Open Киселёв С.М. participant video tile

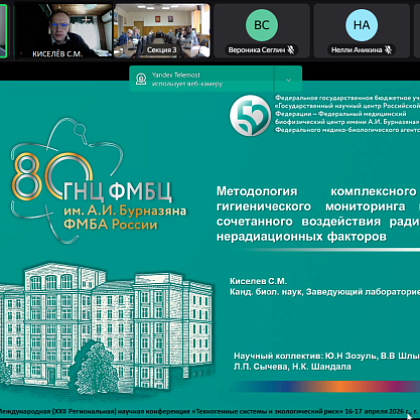coord(63,31)
